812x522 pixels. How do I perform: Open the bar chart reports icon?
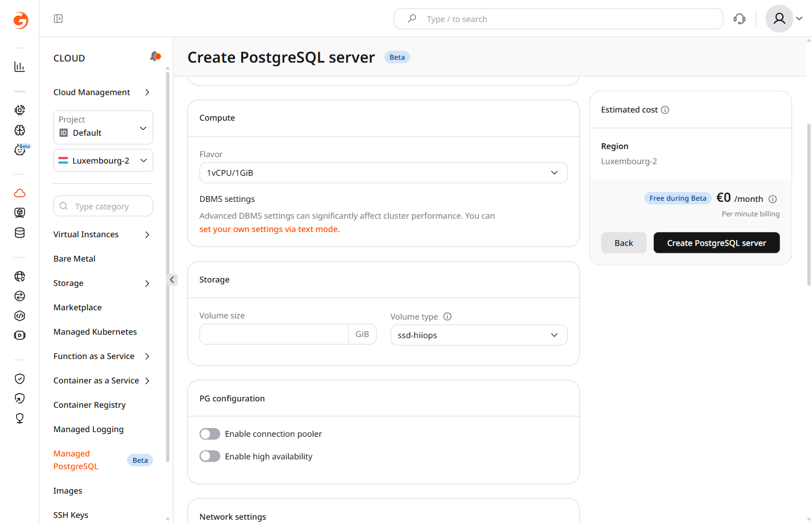[20, 67]
